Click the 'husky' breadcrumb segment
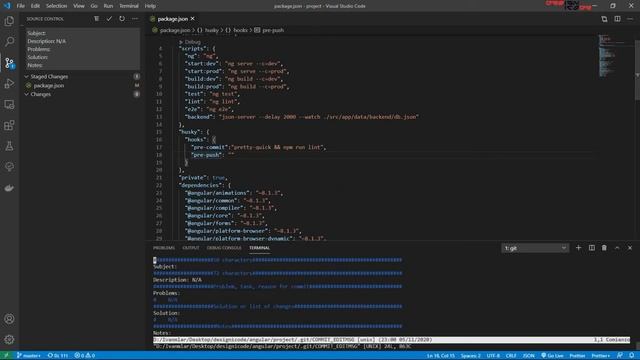Screen dimensions: 640x360 pyautogui.click(x=211, y=30)
